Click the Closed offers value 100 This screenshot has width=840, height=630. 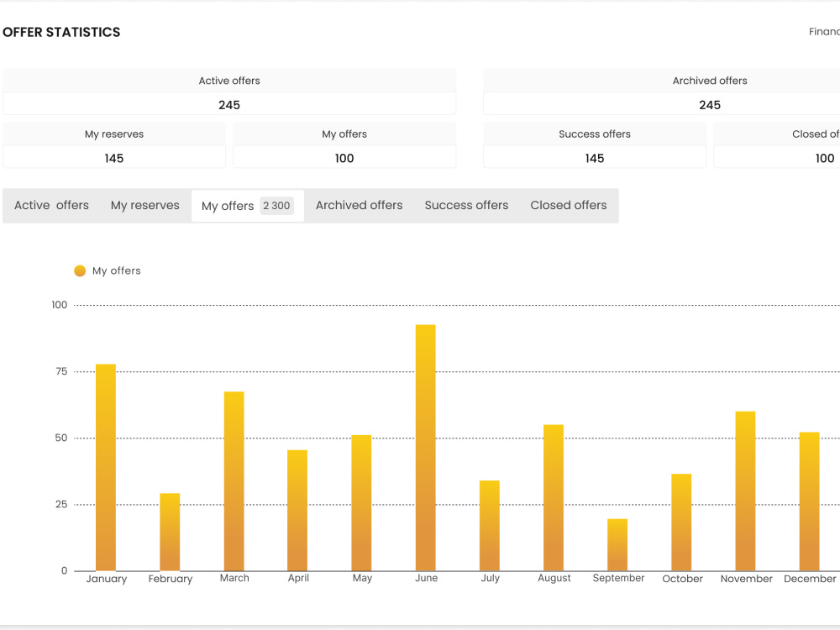tap(825, 158)
